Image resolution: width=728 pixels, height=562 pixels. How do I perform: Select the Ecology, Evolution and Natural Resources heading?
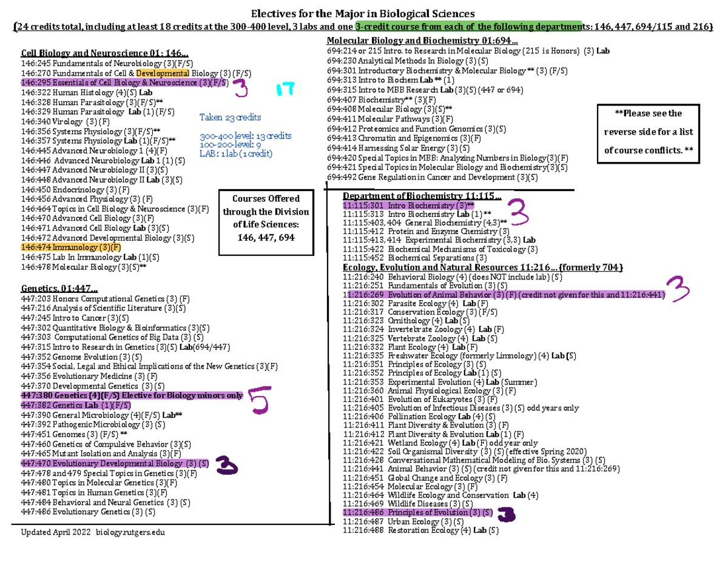click(x=452, y=267)
